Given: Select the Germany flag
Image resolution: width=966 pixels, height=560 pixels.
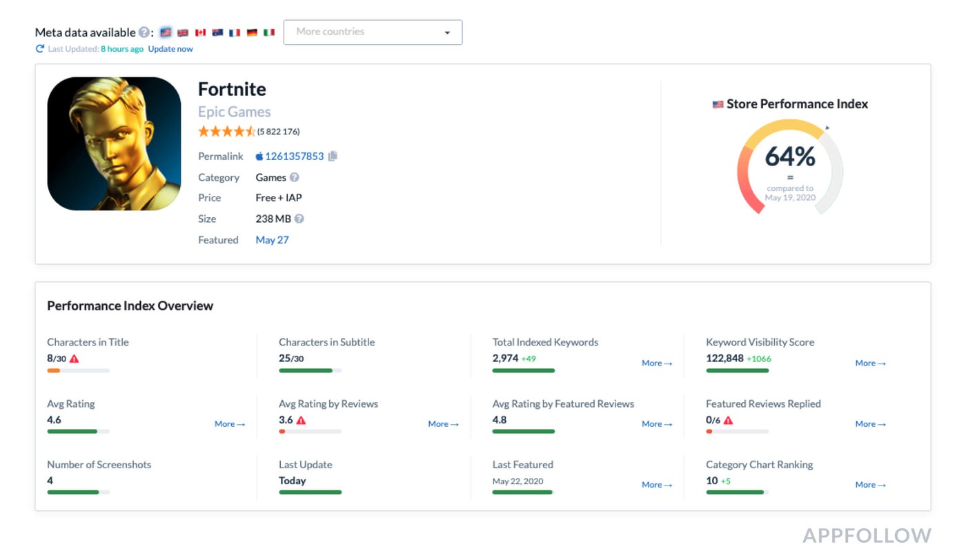Looking at the screenshot, I should 252,32.
